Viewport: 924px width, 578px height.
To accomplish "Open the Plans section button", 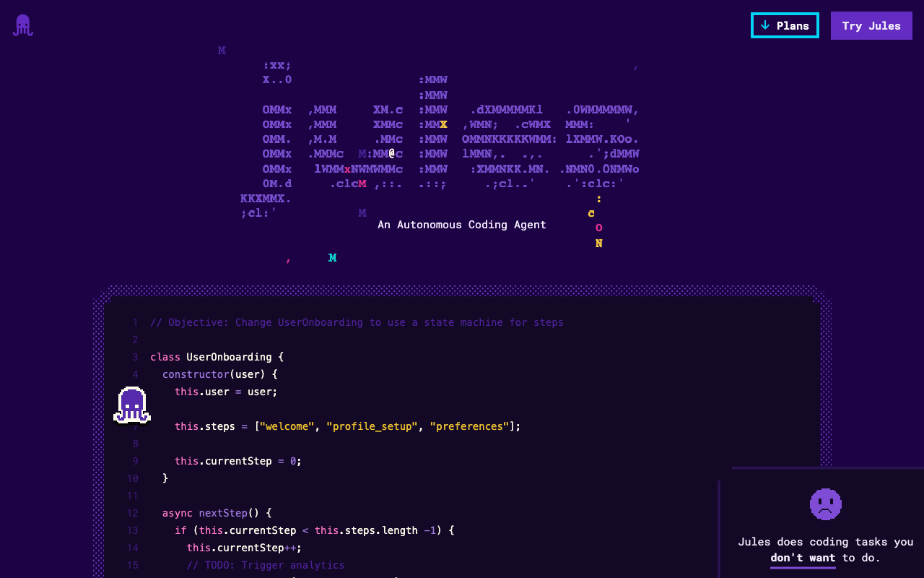I will [785, 25].
